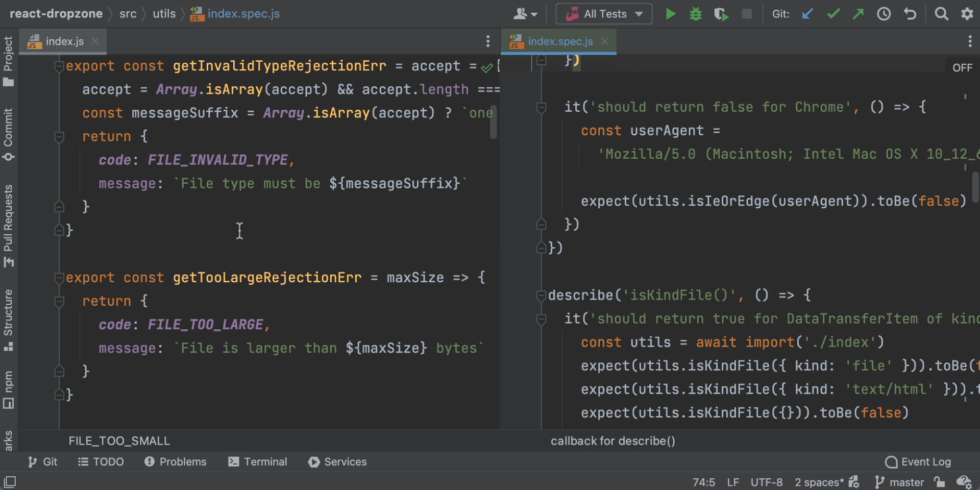The width and height of the screenshot is (980, 490).
Task: Open the Git tool window at bottom
Action: pyautogui.click(x=43, y=462)
